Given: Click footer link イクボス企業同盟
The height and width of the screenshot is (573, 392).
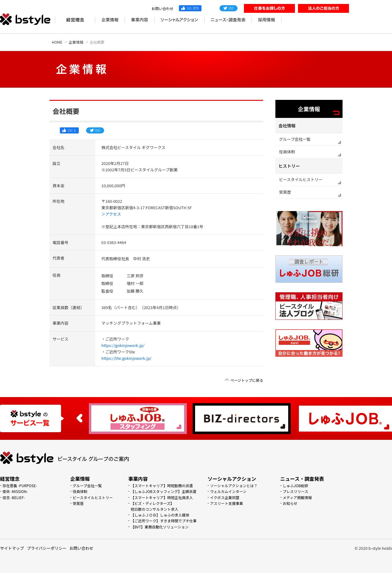Looking at the screenshot, I should point(225,498).
